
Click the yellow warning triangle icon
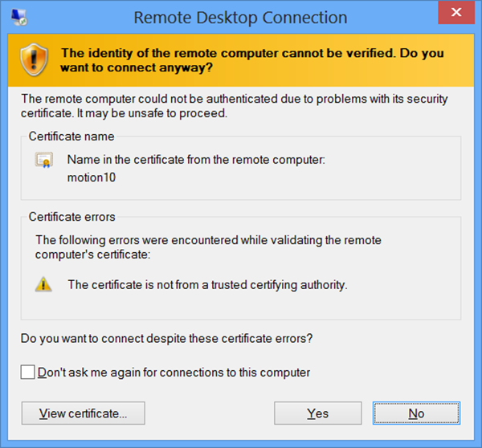coord(43,284)
